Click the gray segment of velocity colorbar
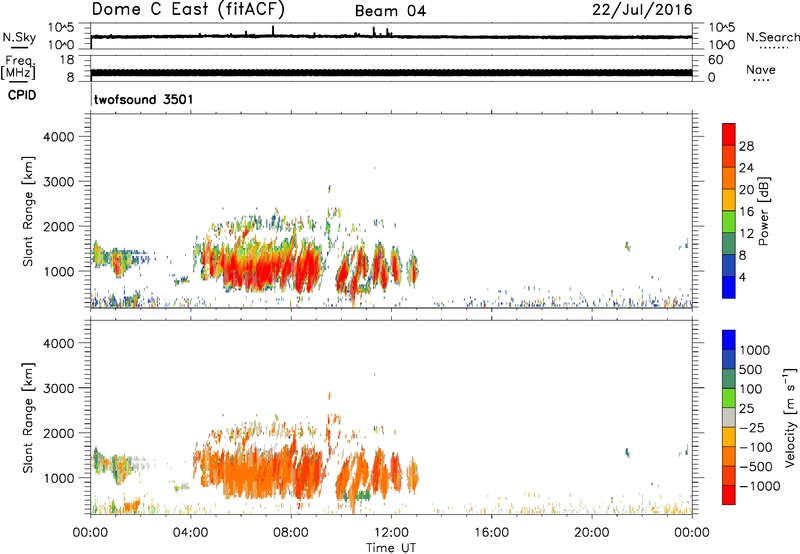 [x=729, y=418]
